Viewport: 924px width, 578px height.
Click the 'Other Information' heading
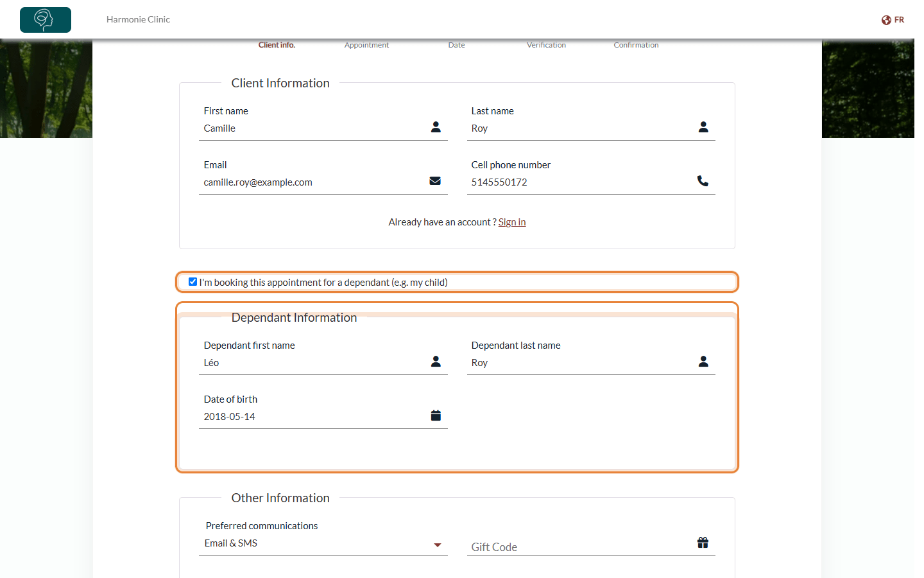coord(280,498)
